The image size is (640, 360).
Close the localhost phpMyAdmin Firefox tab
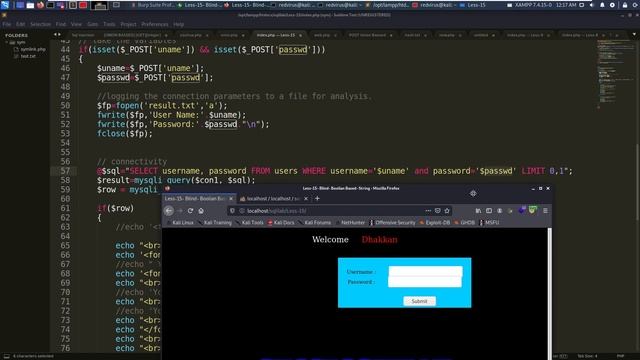click(x=306, y=198)
